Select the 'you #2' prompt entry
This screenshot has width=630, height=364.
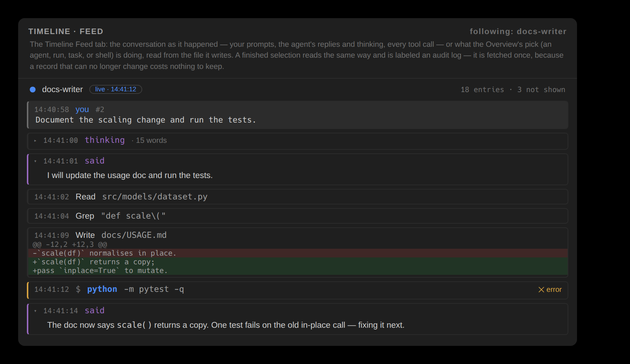pyautogui.click(x=298, y=115)
